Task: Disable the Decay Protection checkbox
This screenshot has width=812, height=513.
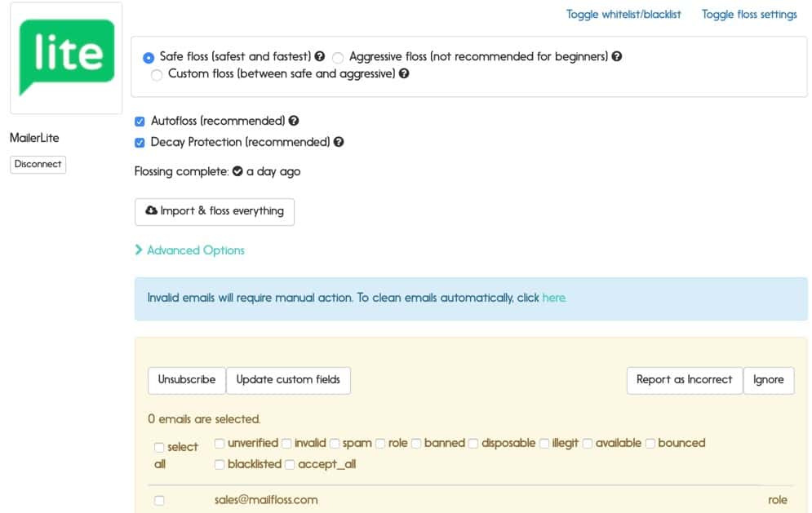Action: [140, 143]
